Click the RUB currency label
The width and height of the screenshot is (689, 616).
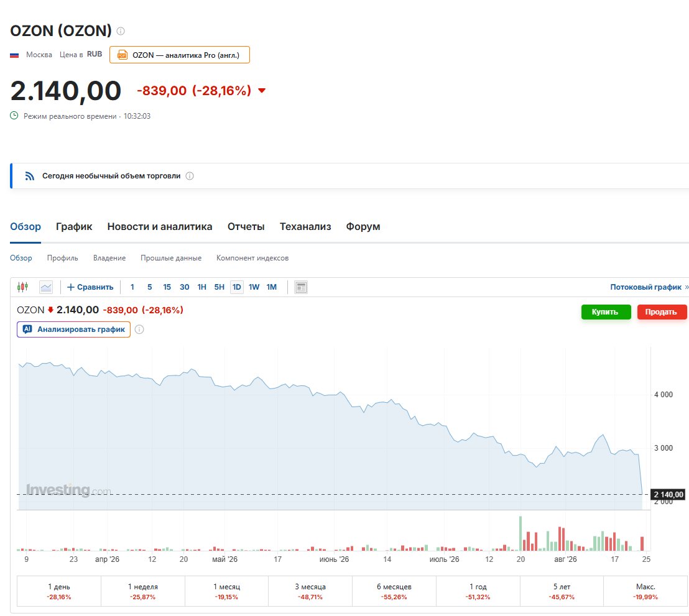coord(95,55)
